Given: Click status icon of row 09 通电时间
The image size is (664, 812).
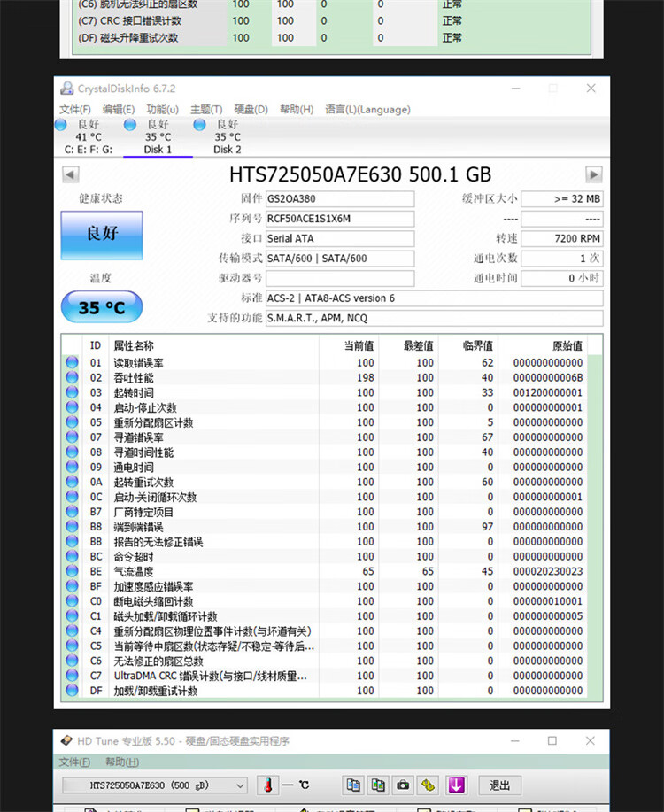Looking at the screenshot, I should coord(72,468).
